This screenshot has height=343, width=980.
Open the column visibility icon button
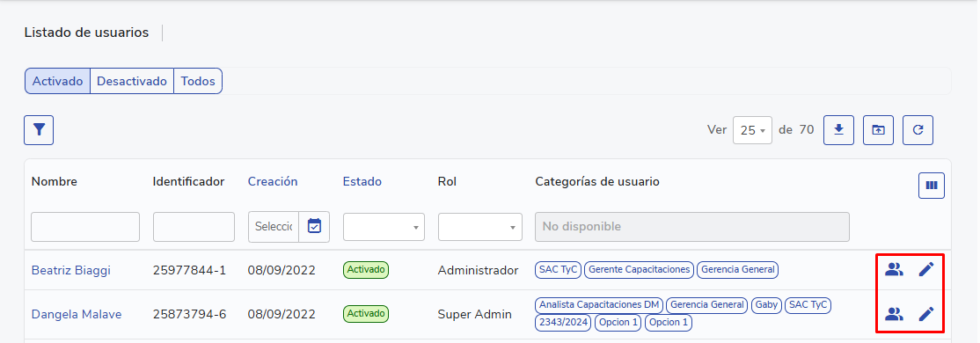tap(932, 186)
